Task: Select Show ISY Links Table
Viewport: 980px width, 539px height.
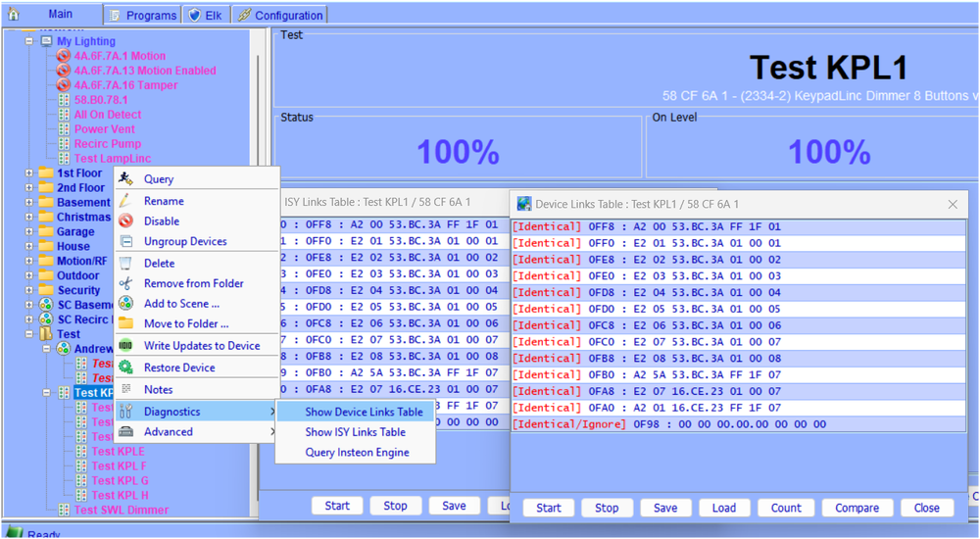Action: coord(355,432)
